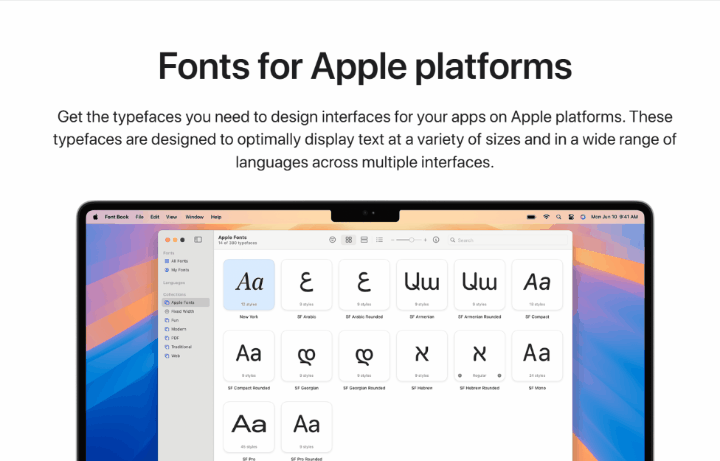
Task: Open the Font Book menu
Action: click(x=117, y=217)
